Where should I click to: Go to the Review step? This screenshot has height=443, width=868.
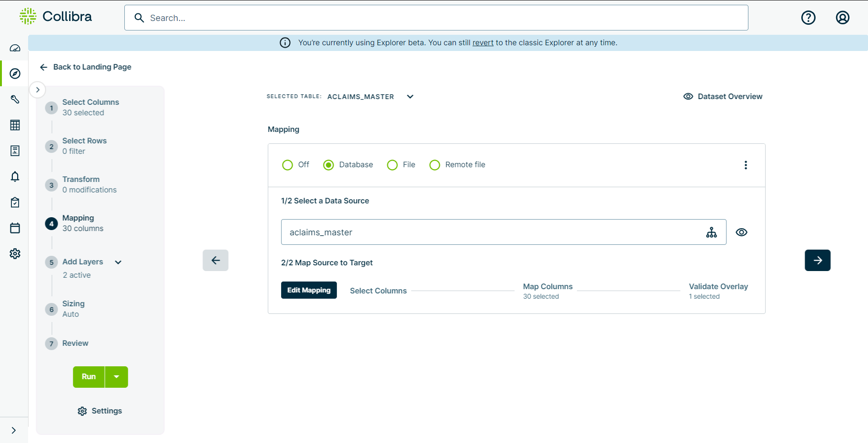75,343
